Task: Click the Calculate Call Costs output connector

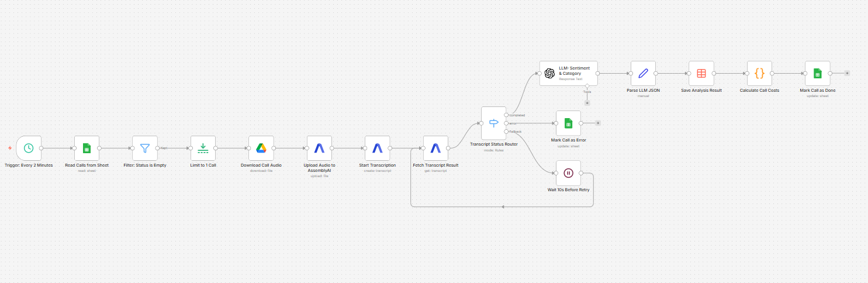Action: click(x=772, y=73)
